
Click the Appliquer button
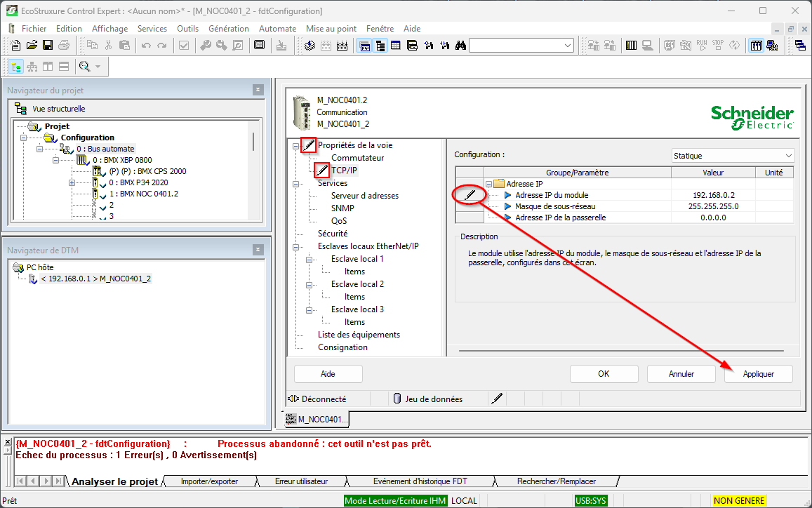[x=758, y=374]
